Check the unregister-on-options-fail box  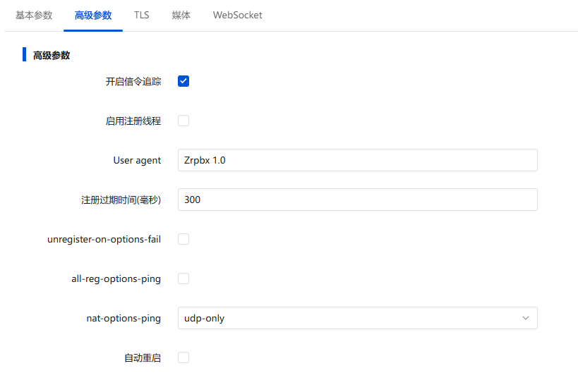[x=183, y=239]
